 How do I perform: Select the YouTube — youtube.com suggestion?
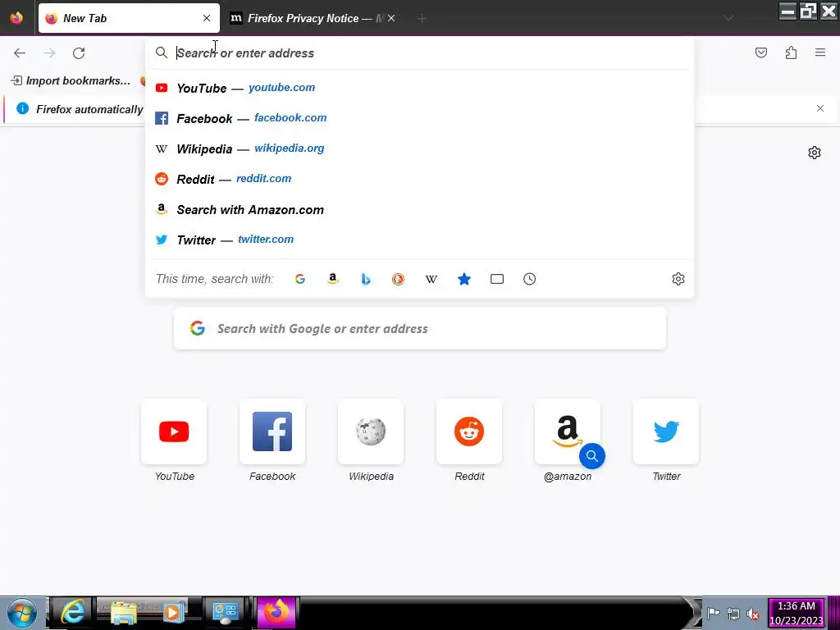(419, 88)
